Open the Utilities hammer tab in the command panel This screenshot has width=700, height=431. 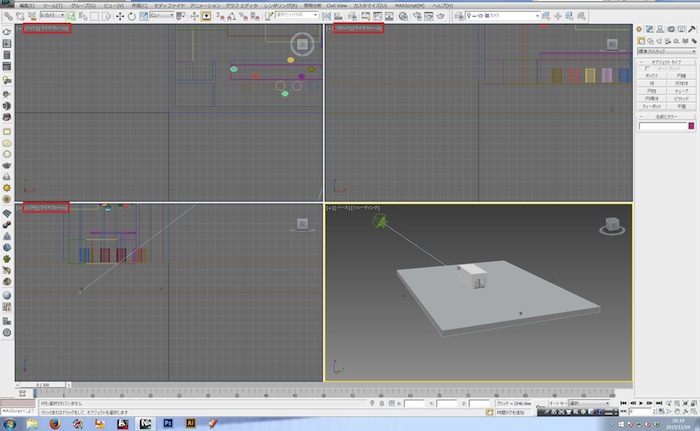coord(690,29)
